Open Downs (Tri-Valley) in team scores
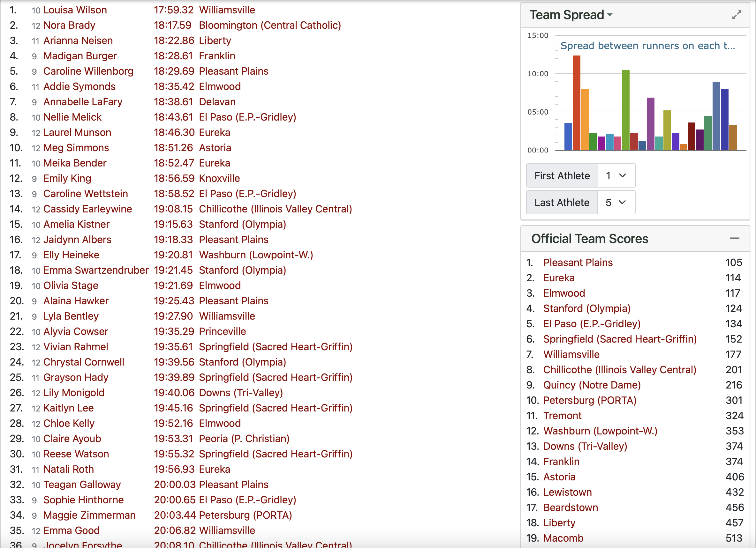Screen dimensions: 756x548 pyautogui.click(x=585, y=447)
